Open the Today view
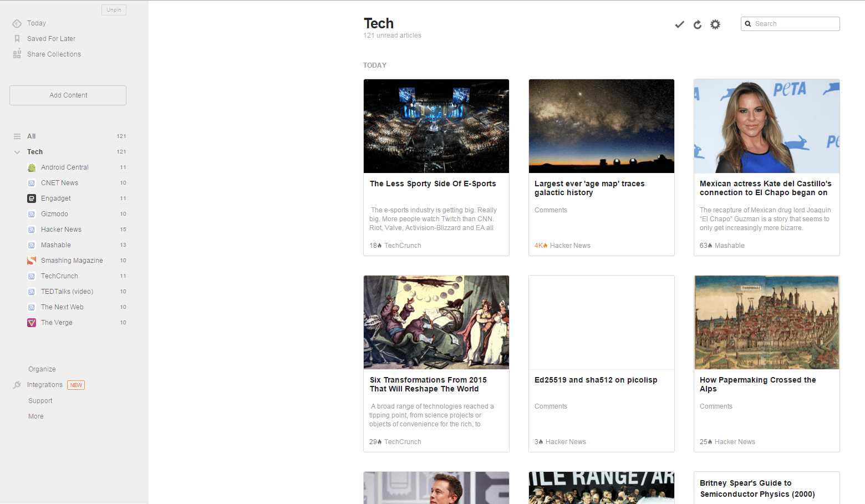 [37, 23]
